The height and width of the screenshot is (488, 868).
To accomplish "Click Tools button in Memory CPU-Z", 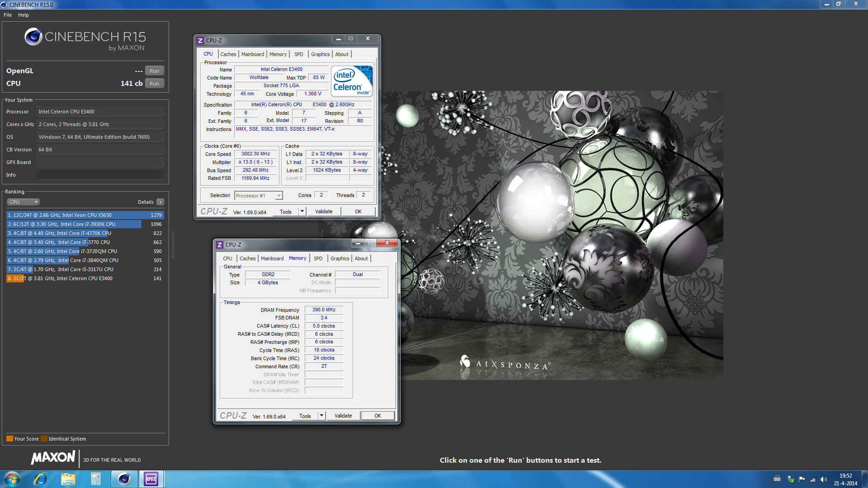I will pos(305,416).
